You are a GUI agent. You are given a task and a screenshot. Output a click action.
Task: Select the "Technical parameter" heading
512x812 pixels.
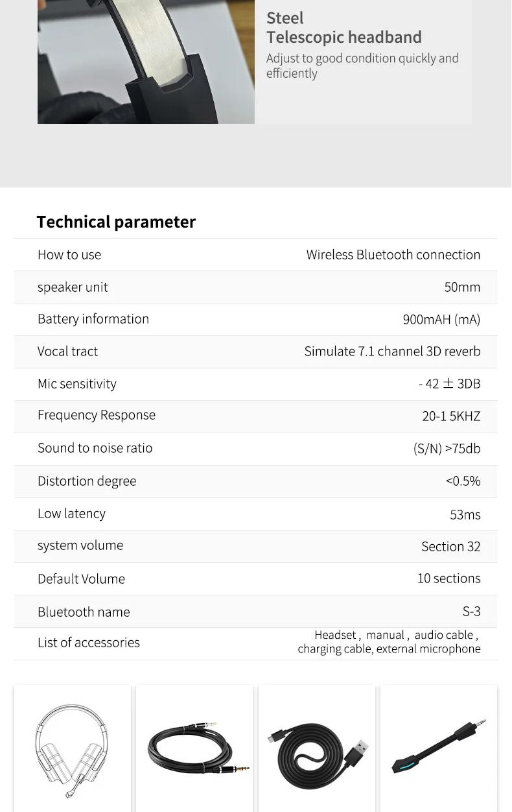coord(116,222)
